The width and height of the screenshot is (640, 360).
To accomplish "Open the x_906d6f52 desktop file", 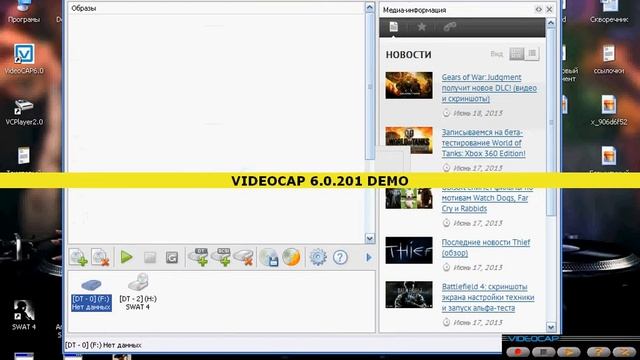I will (x=609, y=111).
